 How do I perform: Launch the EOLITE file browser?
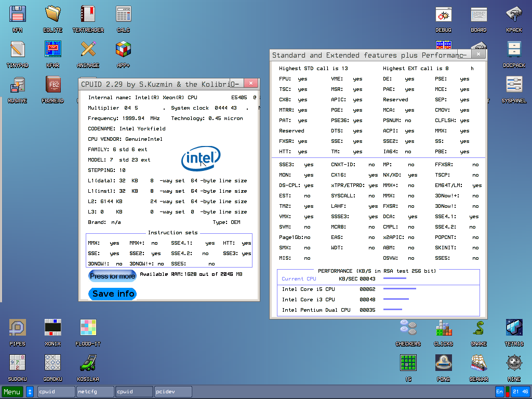[53, 14]
